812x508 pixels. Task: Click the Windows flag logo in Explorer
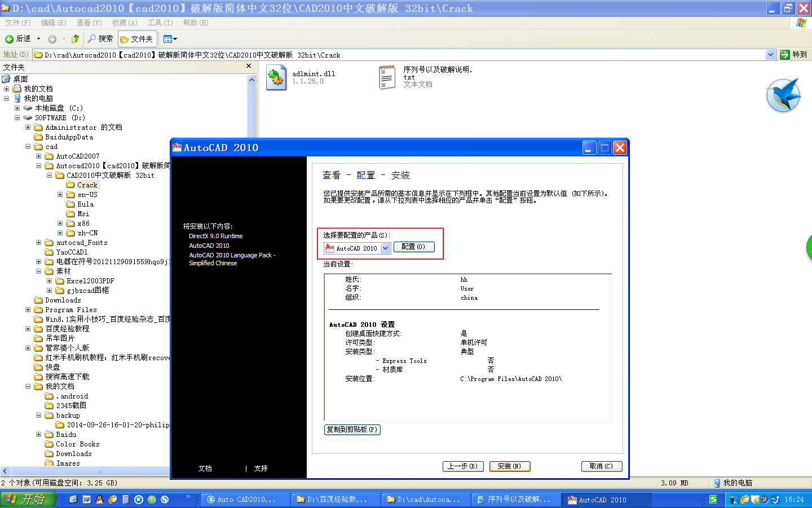tap(801, 23)
